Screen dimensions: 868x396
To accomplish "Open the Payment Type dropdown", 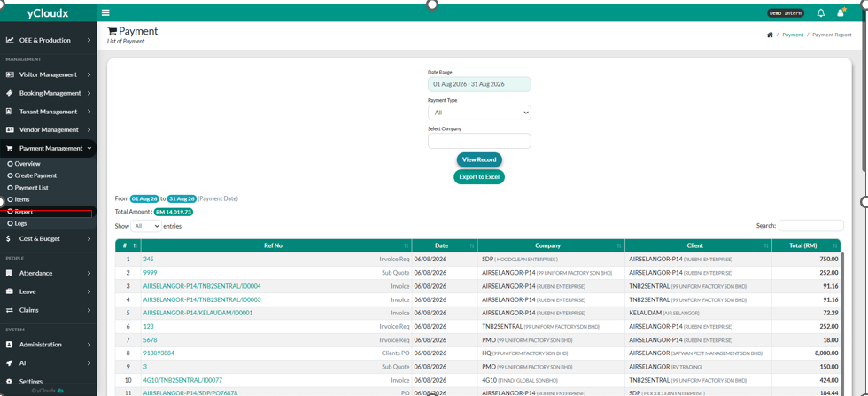I will click(479, 113).
